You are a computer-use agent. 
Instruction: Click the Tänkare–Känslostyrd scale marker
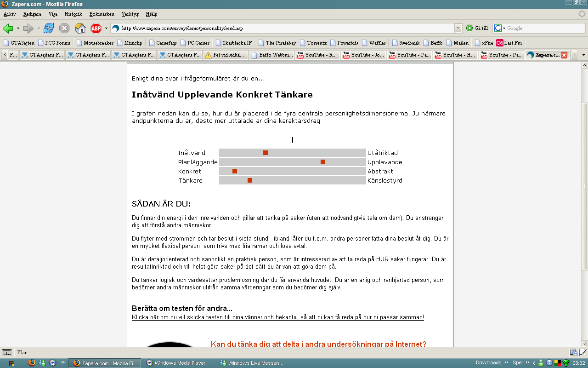[x=250, y=180]
